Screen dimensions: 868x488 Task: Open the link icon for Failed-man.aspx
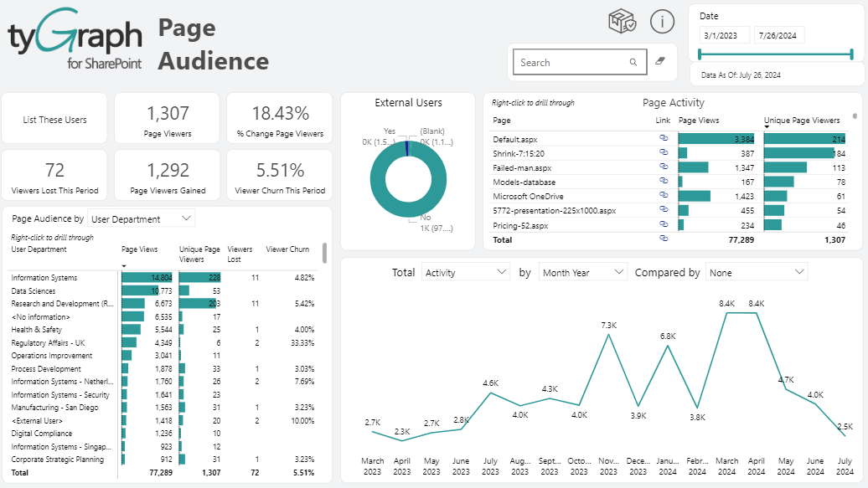pyautogui.click(x=664, y=167)
